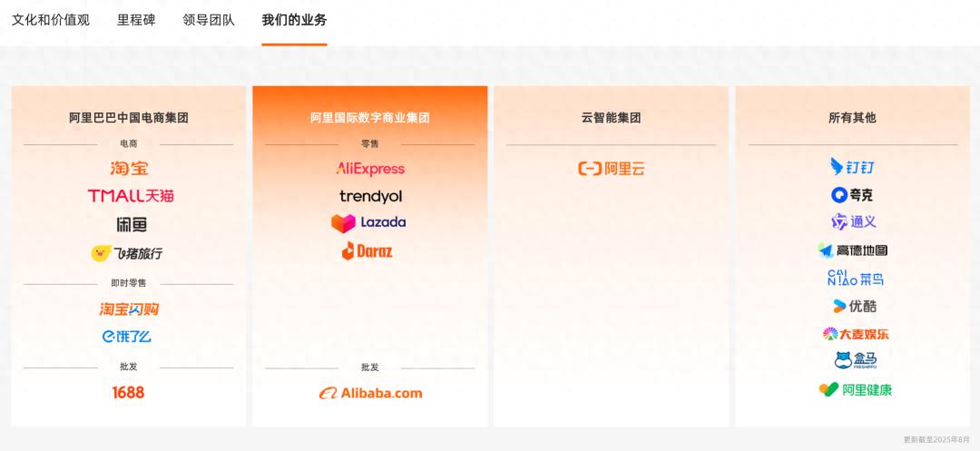Click the Freshippo 盒马 logo
980x451 pixels.
tap(855, 361)
